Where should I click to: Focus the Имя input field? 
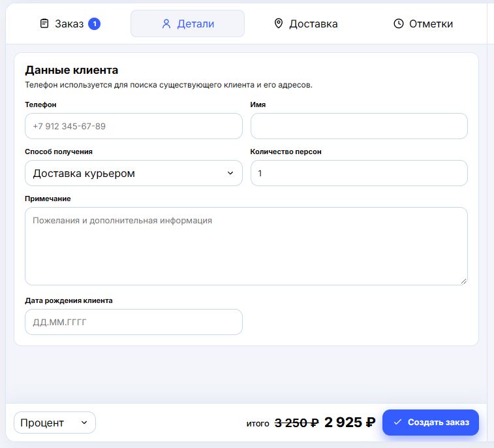tap(359, 126)
